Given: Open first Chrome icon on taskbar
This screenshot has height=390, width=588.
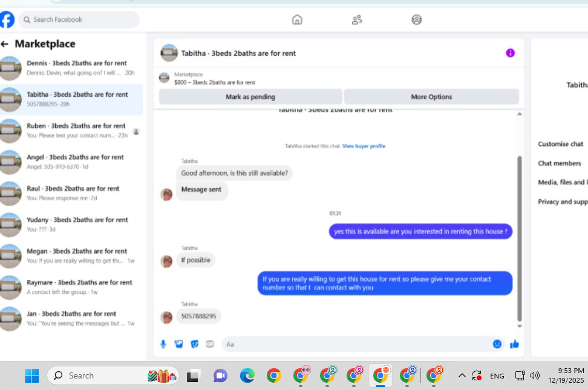Looking at the screenshot, I should coord(274,375).
